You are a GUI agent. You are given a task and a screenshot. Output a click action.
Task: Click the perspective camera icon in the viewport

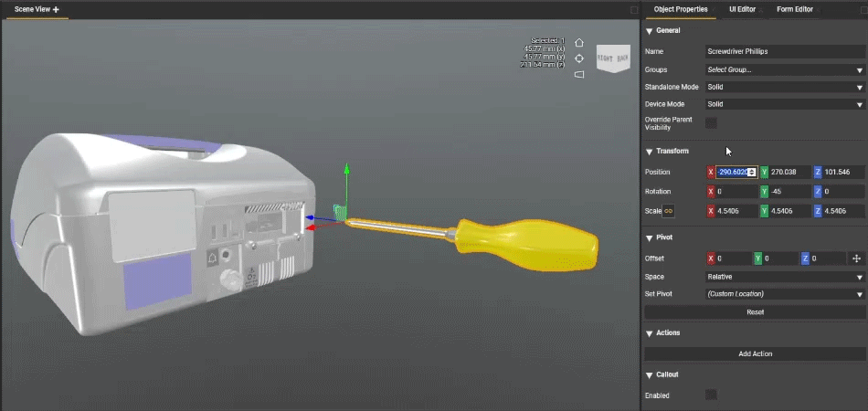[579, 75]
